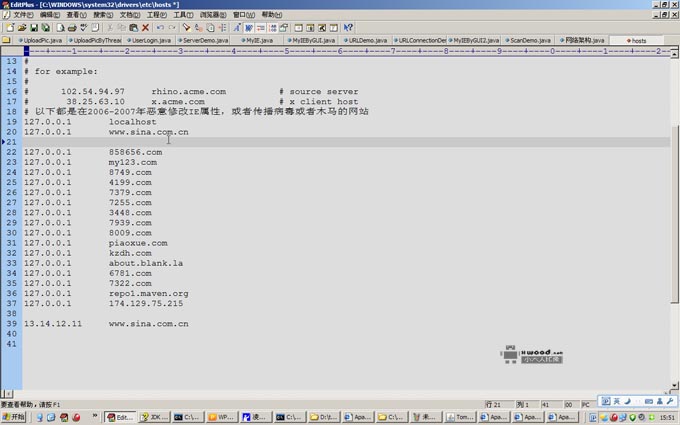This screenshot has width=680, height=425.
Task: Click the 'localhost' entry on line 19
Action: (132, 122)
